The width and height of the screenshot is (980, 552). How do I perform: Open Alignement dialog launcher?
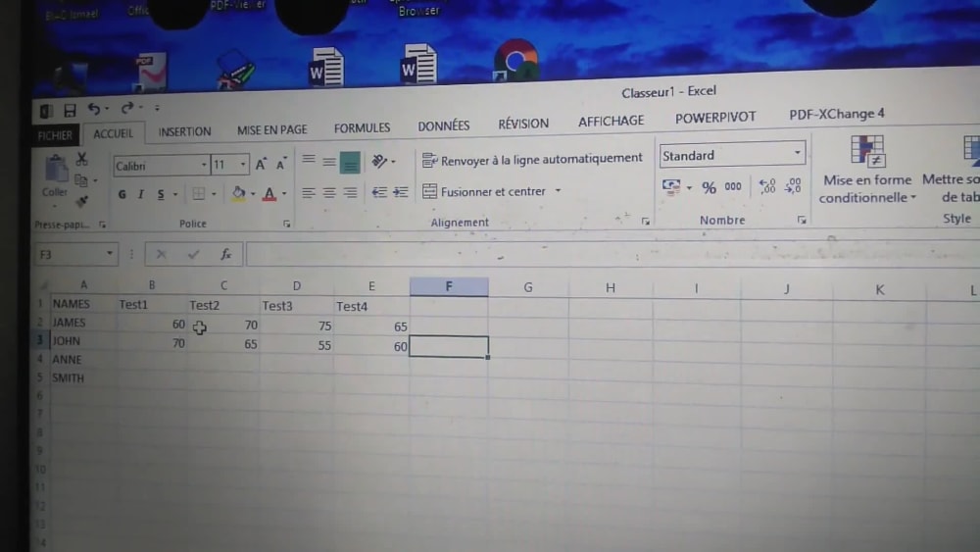coord(646,222)
